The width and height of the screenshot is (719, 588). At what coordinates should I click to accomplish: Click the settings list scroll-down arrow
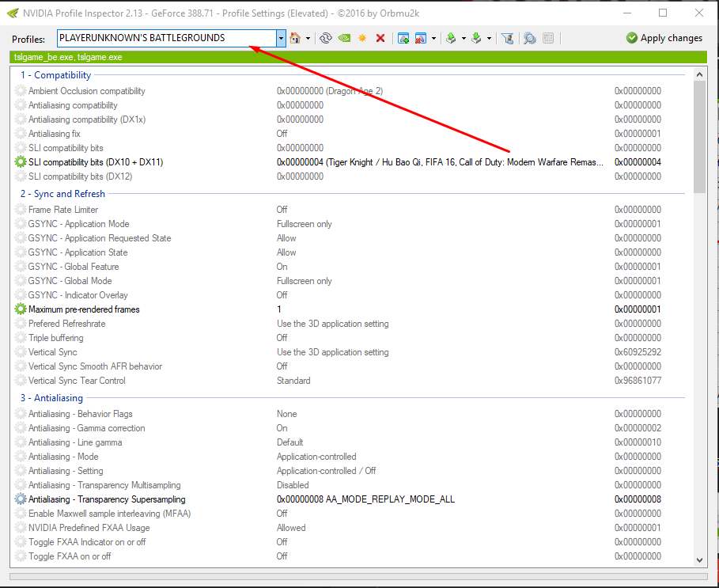(699, 560)
